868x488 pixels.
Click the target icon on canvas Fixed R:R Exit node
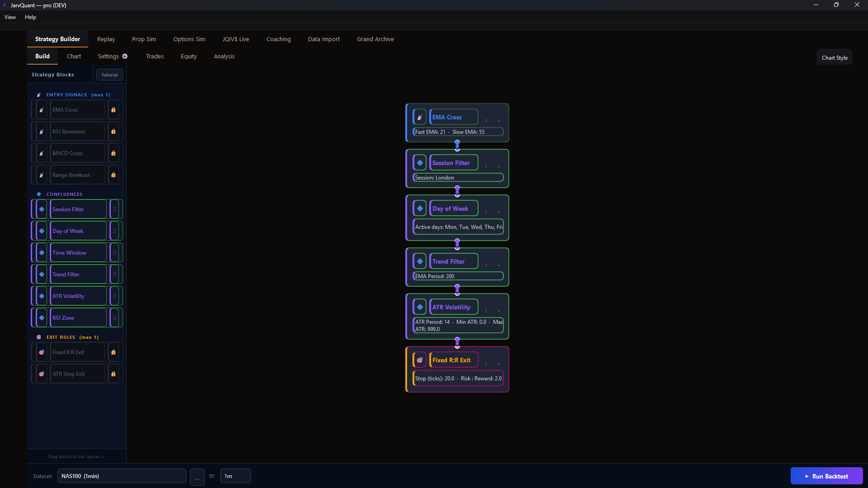coord(420,360)
